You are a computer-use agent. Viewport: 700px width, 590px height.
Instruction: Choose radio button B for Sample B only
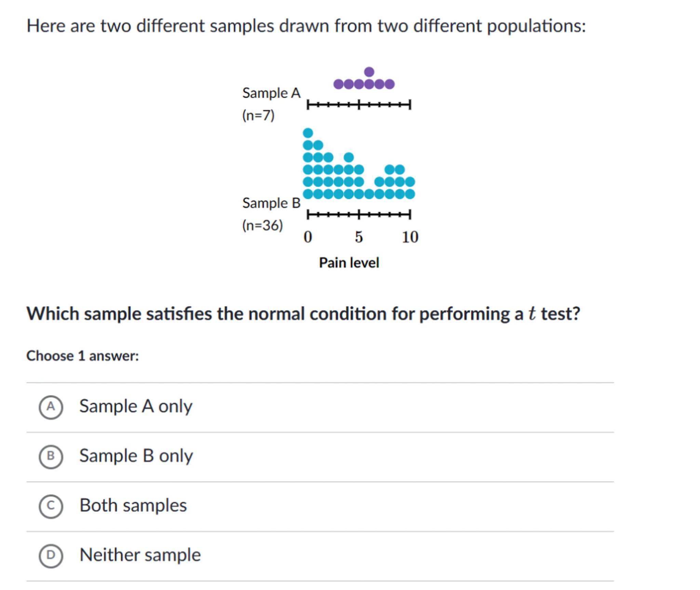pos(51,456)
